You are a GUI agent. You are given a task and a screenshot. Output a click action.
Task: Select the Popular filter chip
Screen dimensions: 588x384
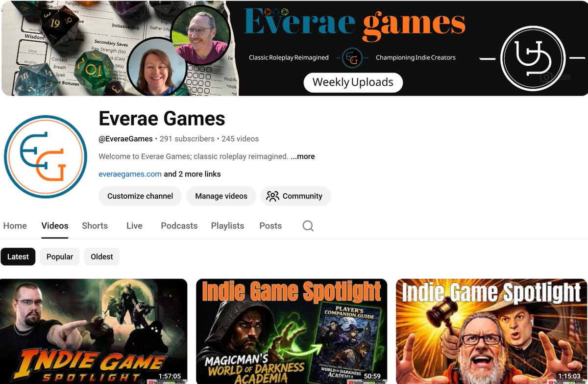[60, 256]
